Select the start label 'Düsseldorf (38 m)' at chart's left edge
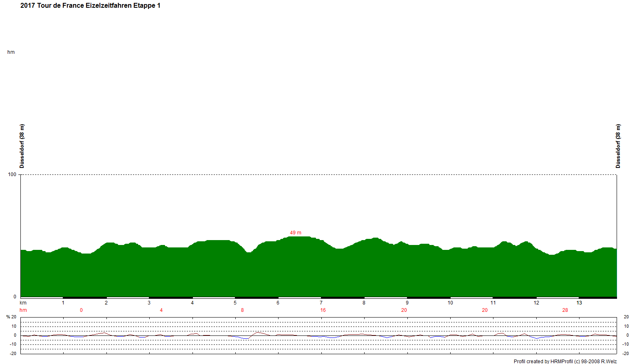 pos(22,146)
